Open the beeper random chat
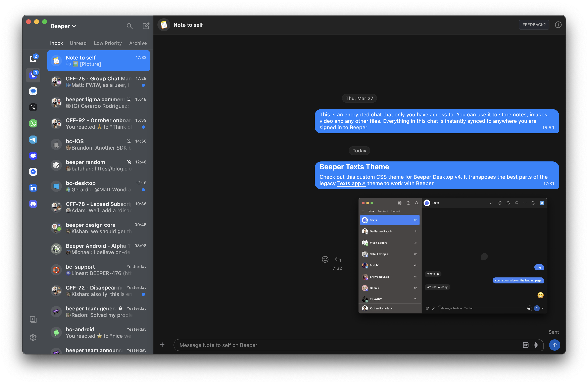Screen dimensions: 588x384 (x=98, y=165)
